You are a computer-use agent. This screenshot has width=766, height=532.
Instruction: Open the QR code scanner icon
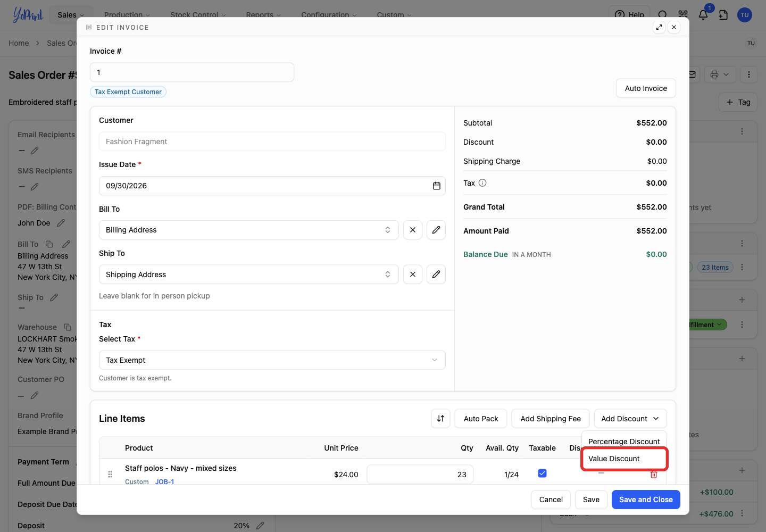[683, 14]
